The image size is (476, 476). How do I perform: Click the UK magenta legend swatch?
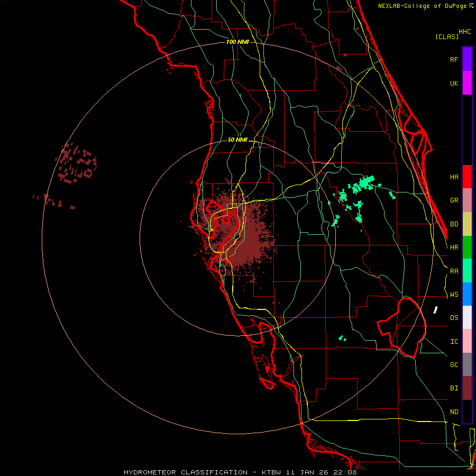tap(467, 83)
